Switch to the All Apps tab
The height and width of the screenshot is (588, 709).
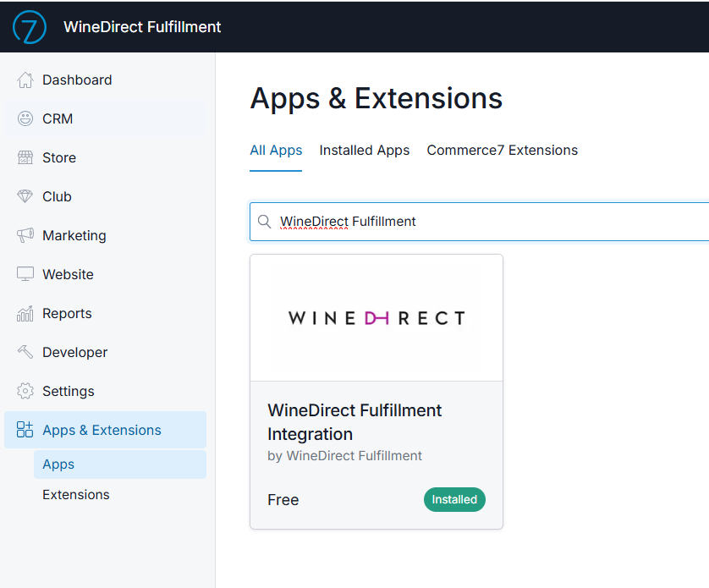click(x=276, y=150)
